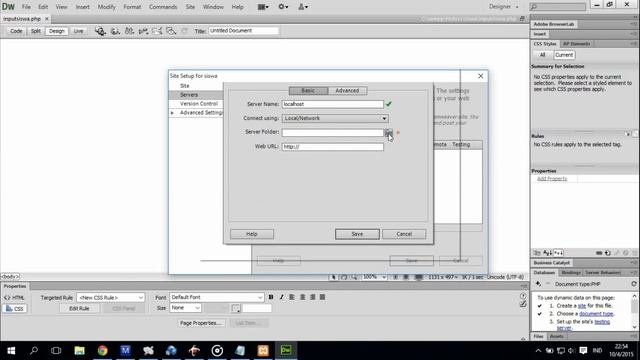Image resolution: width=640 pixels, height=360 pixels.
Task: Click Server Name input field
Action: (333, 104)
